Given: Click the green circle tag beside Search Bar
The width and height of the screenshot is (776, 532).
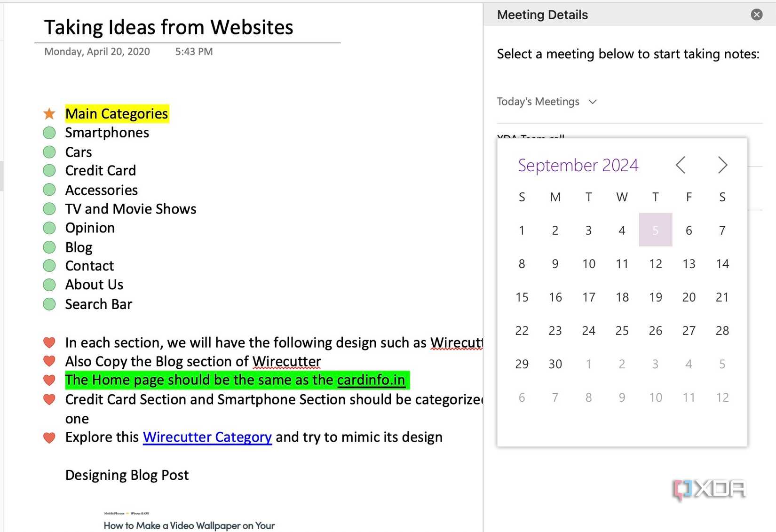Looking at the screenshot, I should tap(49, 304).
